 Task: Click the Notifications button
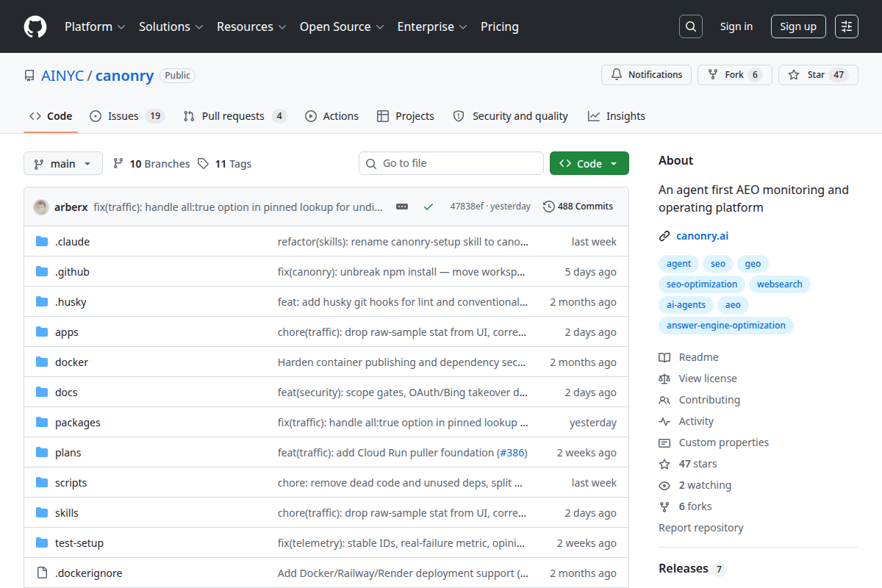[647, 75]
